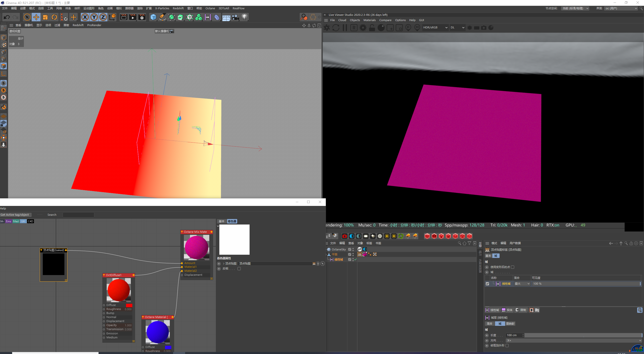This screenshot has width=644, height=354.
Task: Click Get Active tag/object button
Action: point(15,215)
